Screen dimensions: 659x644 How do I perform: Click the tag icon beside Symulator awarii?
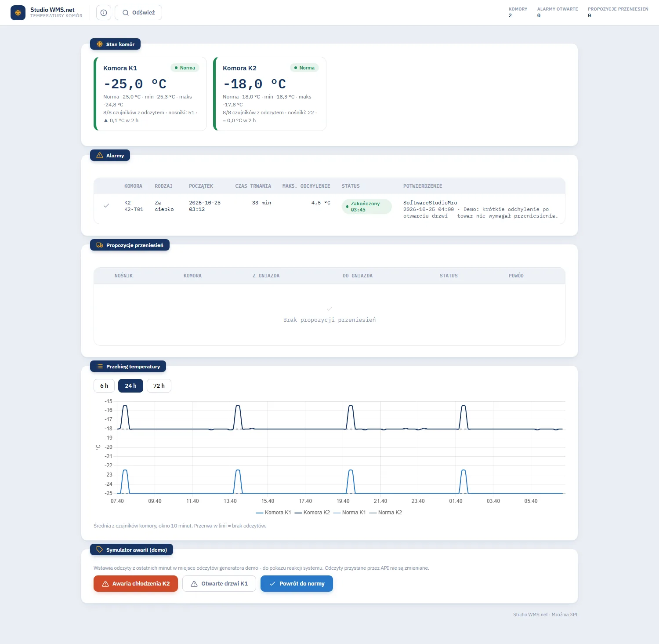pyautogui.click(x=100, y=549)
